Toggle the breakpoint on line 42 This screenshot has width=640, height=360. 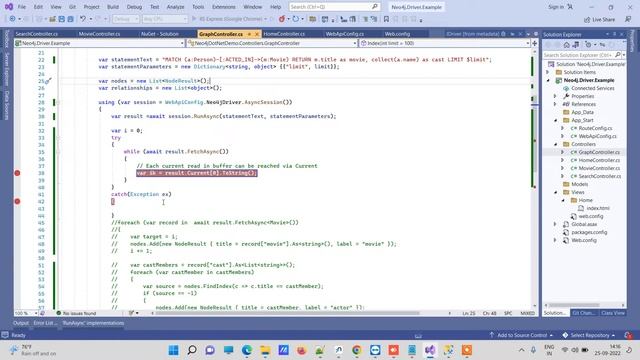[17, 201]
